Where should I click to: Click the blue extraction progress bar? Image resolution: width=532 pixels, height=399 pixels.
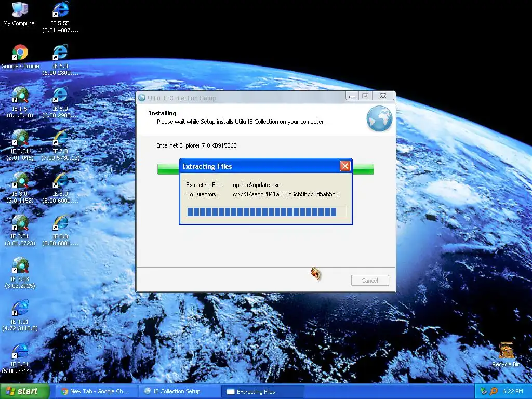(x=267, y=212)
